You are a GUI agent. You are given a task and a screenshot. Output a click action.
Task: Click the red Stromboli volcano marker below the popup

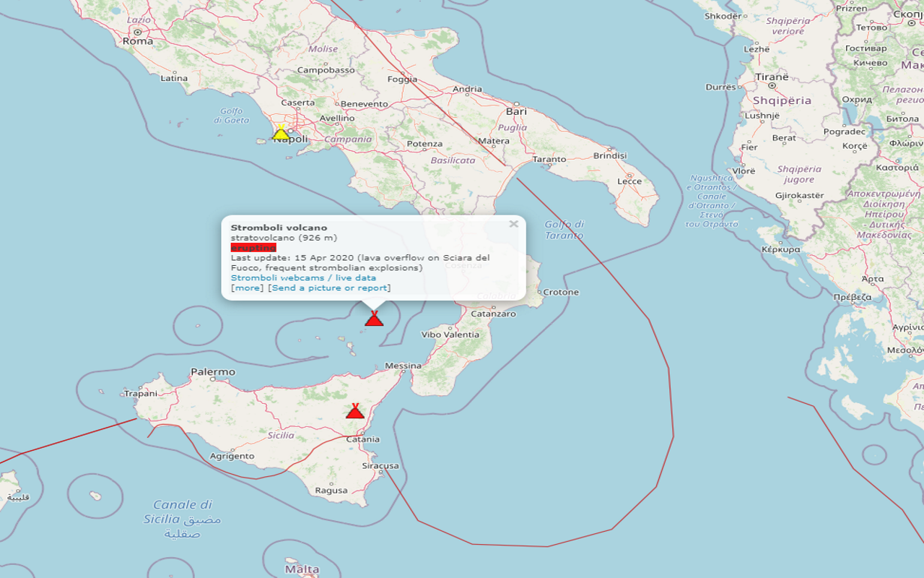coord(374,318)
